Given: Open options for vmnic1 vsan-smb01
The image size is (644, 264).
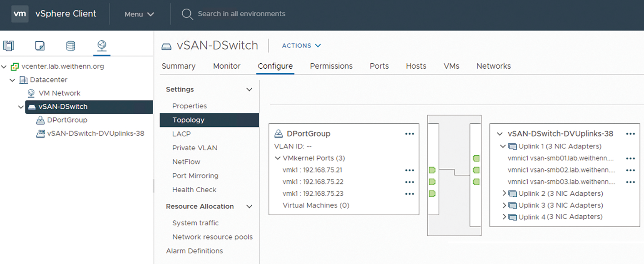Looking at the screenshot, I should [630, 158].
